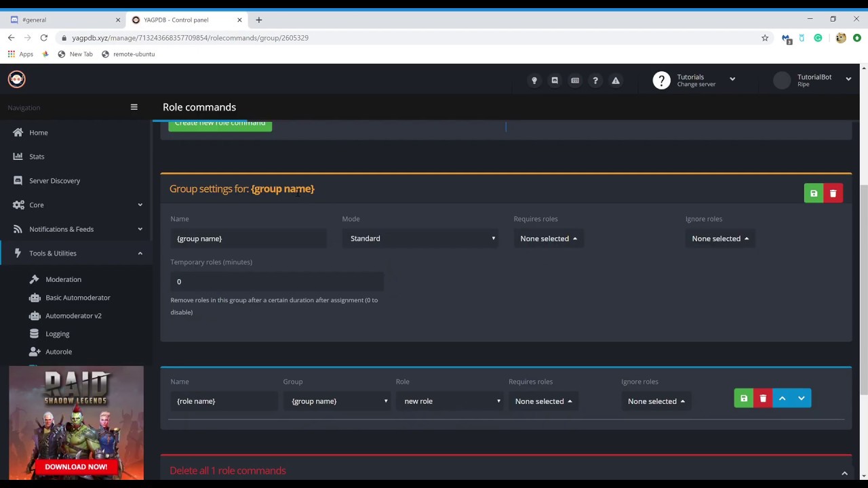
Task: Expand the Core menu in sidebar
Action: point(76,205)
